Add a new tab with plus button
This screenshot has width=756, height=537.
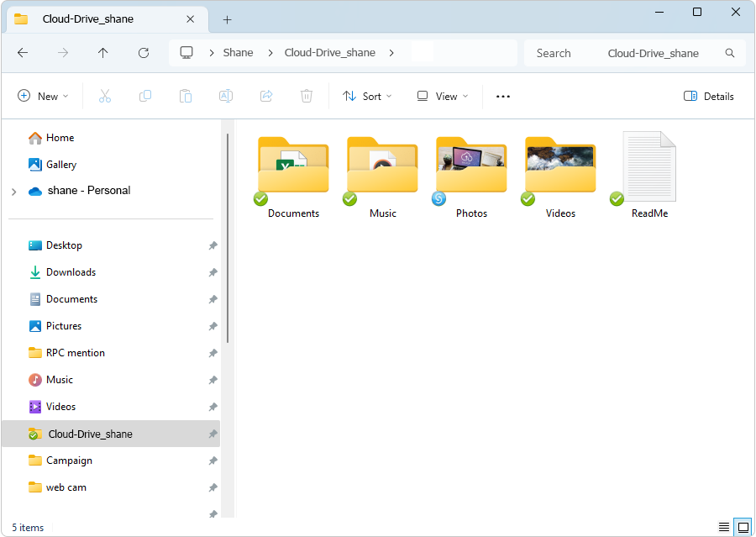click(x=227, y=20)
